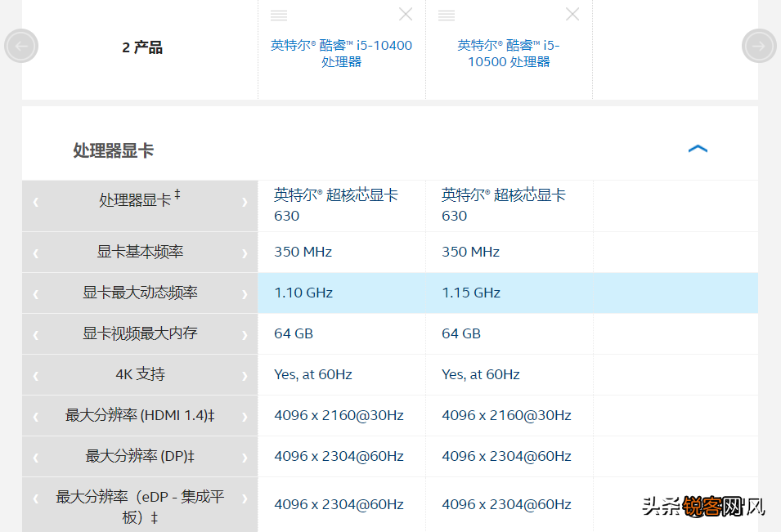Click the i5-10400 超核芯显卡 630 cell
781x532 pixels.
[342, 206]
